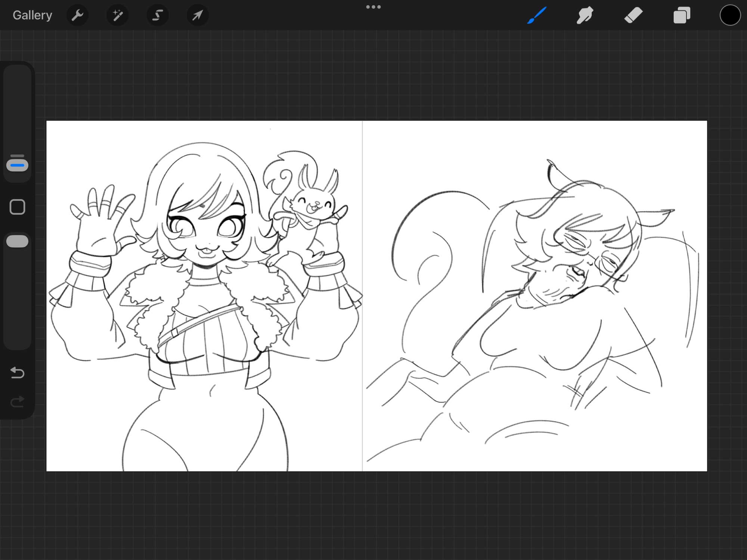Undo the last stroke
747x560 pixels.
(x=17, y=373)
